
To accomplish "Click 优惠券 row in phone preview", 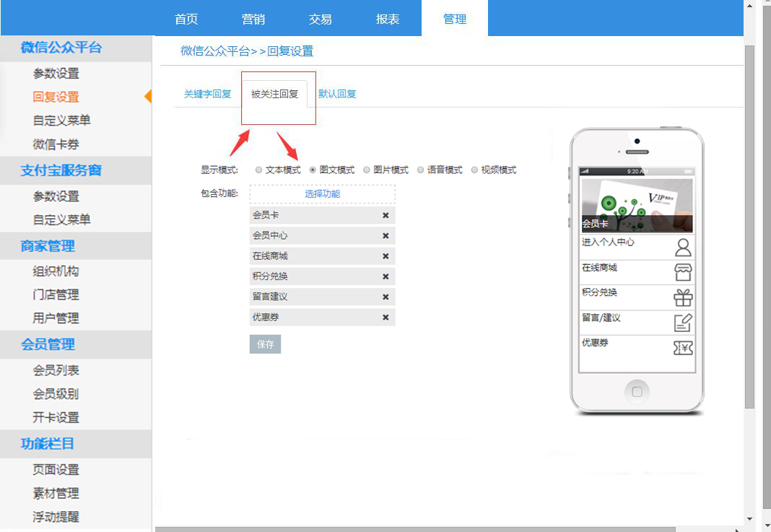I will (x=637, y=348).
